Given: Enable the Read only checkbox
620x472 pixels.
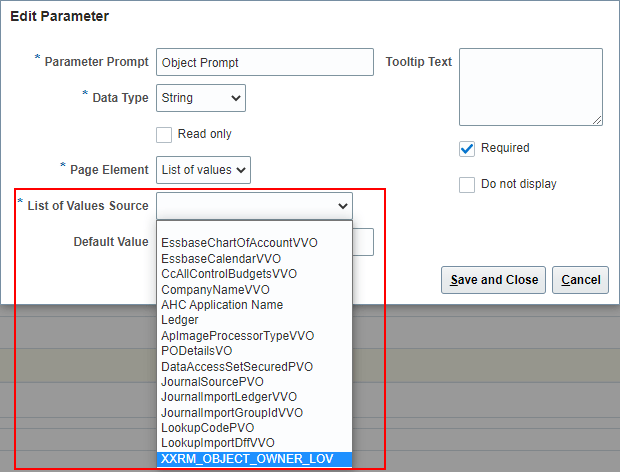Looking at the screenshot, I should pyautogui.click(x=165, y=134).
